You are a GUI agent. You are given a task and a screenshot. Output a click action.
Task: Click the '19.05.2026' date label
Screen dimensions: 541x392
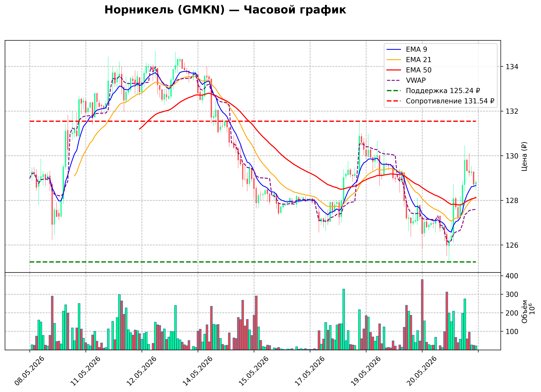[x=366, y=371]
